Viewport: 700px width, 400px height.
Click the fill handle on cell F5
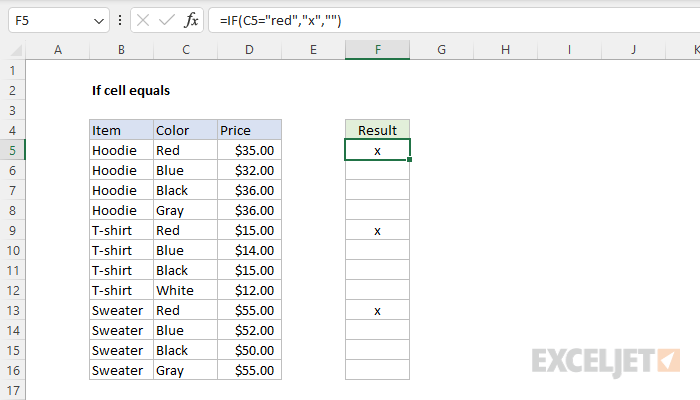(409, 159)
